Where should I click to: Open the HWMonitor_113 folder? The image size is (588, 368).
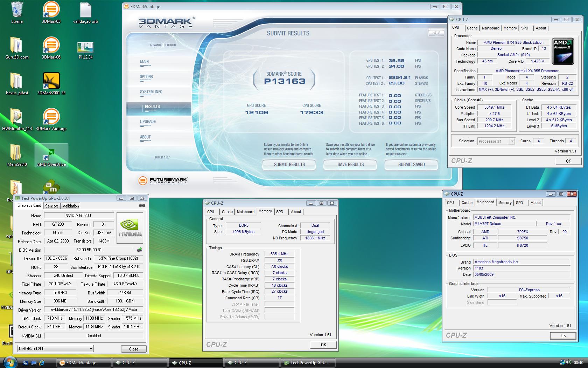tap(17, 120)
